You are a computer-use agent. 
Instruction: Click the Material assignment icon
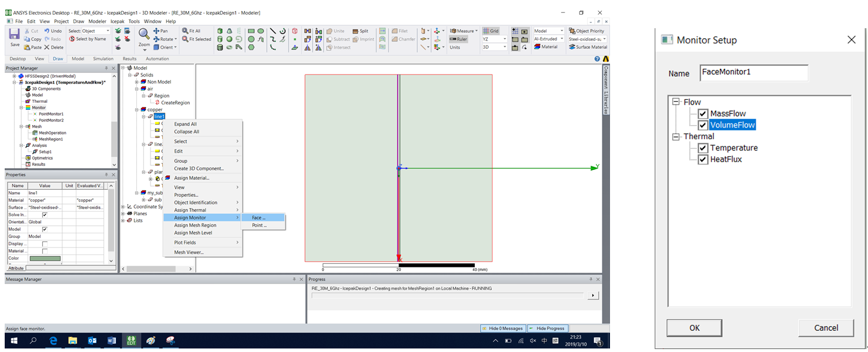point(537,47)
